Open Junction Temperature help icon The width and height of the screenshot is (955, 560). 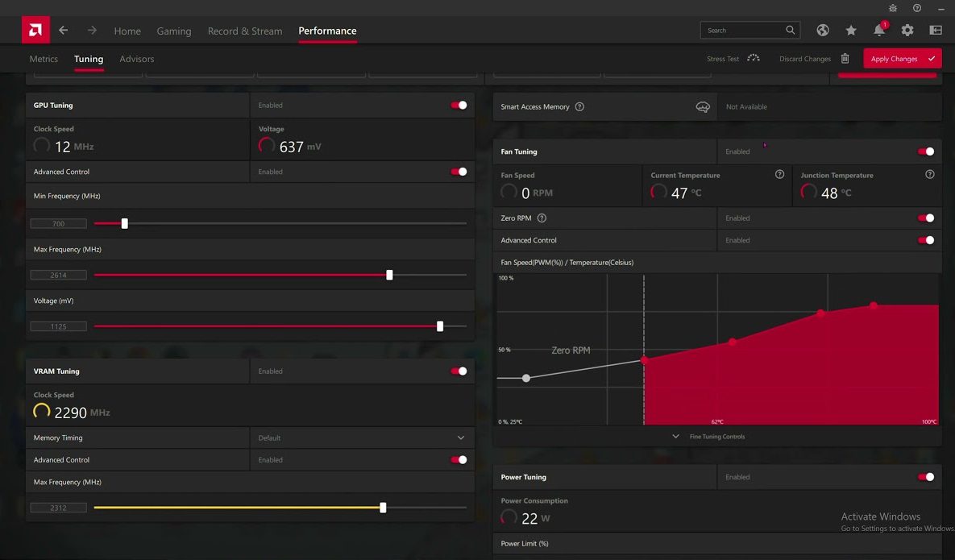point(929,174)
